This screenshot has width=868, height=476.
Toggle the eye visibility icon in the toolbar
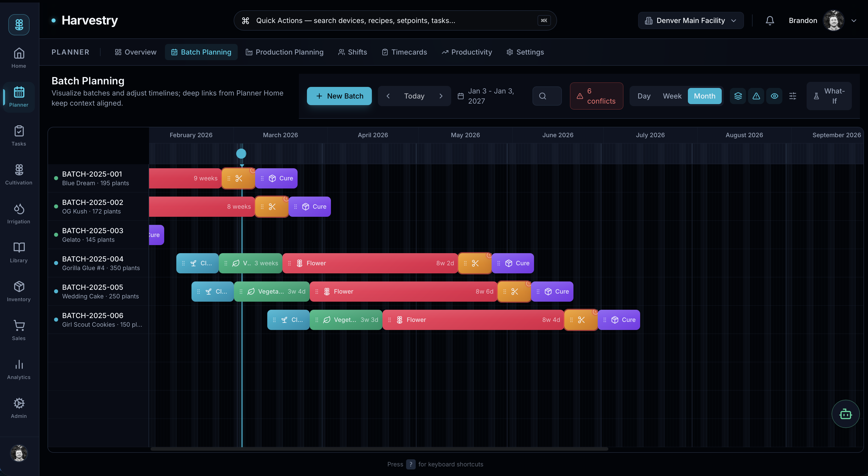[x=774, y=96]
